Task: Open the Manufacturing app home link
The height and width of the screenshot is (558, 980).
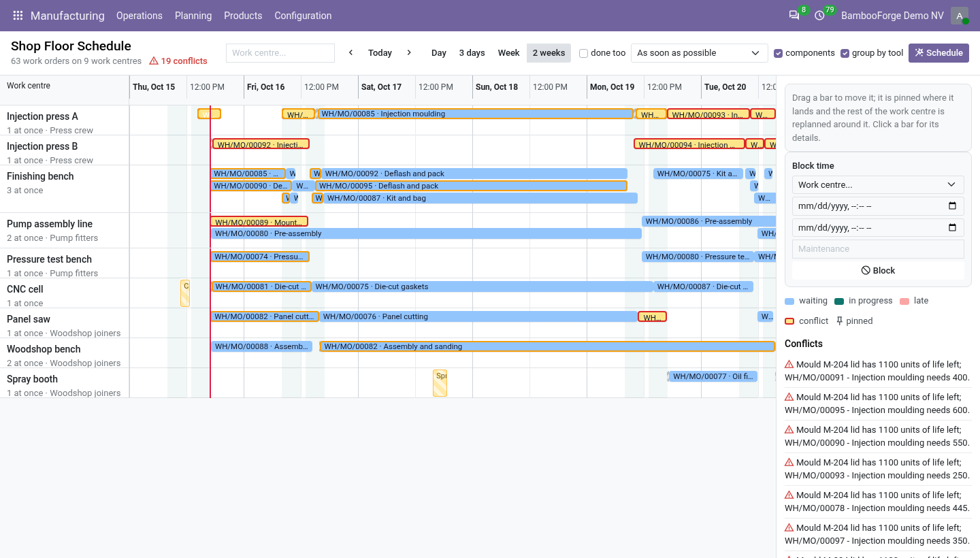Action: 67,16
